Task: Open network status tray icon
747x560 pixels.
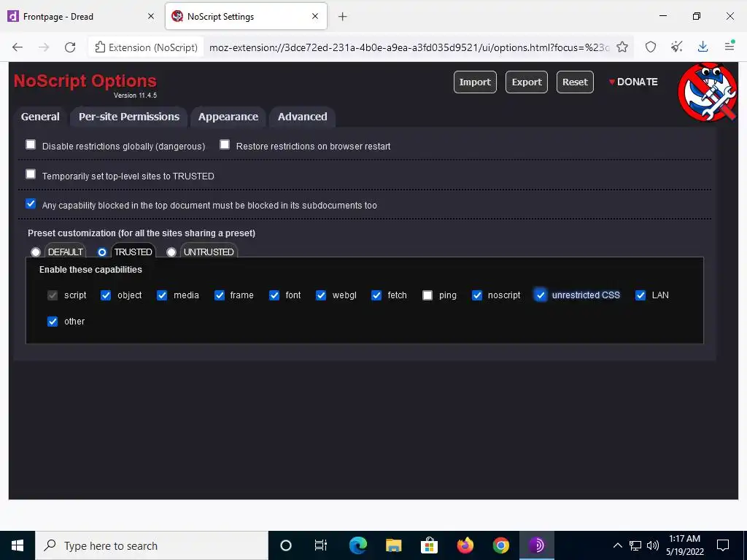Action: tap(635, 545)
